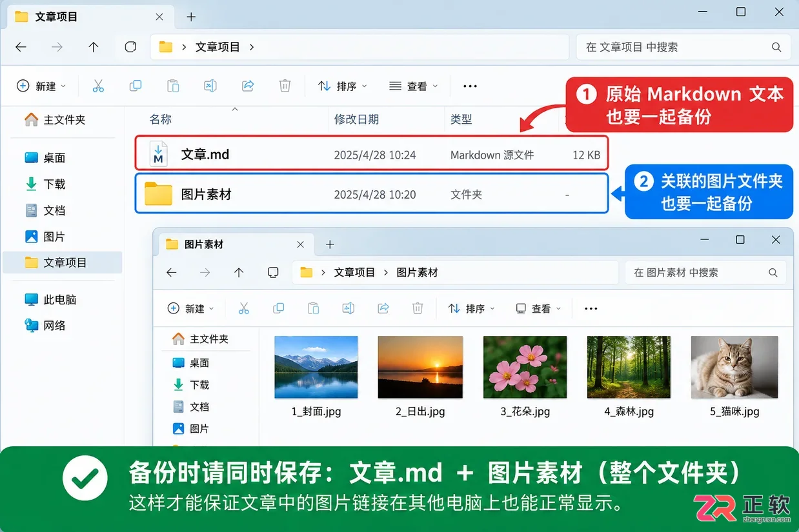Image resolution: width=799 pixels, height=532 pixels.
Task: Open 排序 dropdown in 图片素材 window
Action: coord(471,308)
